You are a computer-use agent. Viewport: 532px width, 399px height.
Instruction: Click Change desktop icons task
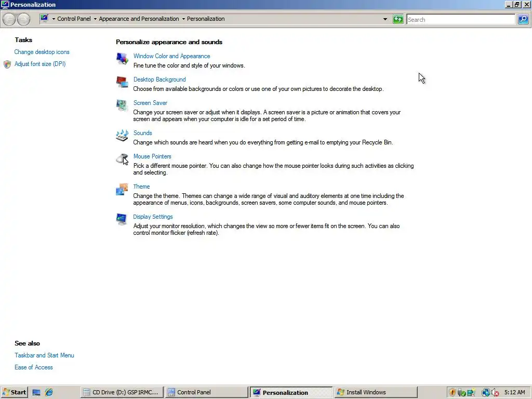point(42,52)
